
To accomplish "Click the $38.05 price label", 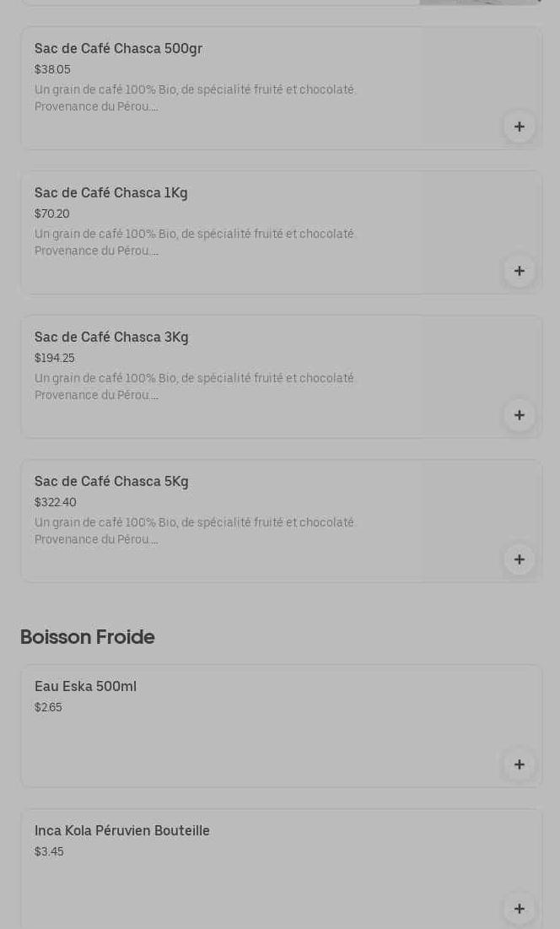I will 52,70.
